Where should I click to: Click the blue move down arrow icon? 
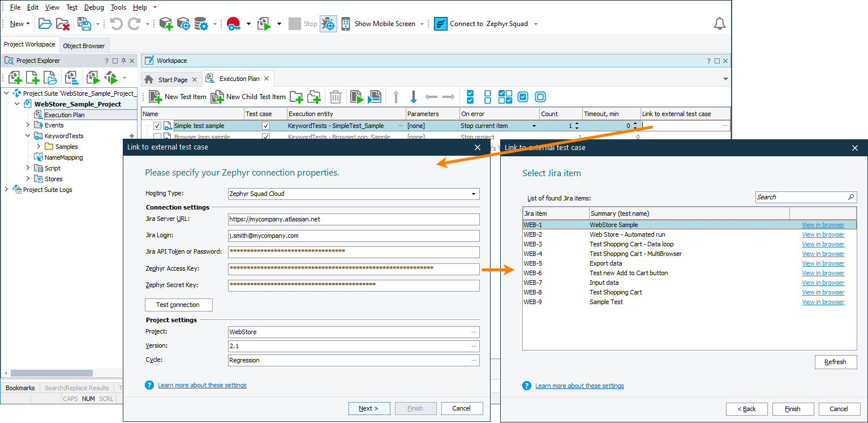[x=413, y=97]
